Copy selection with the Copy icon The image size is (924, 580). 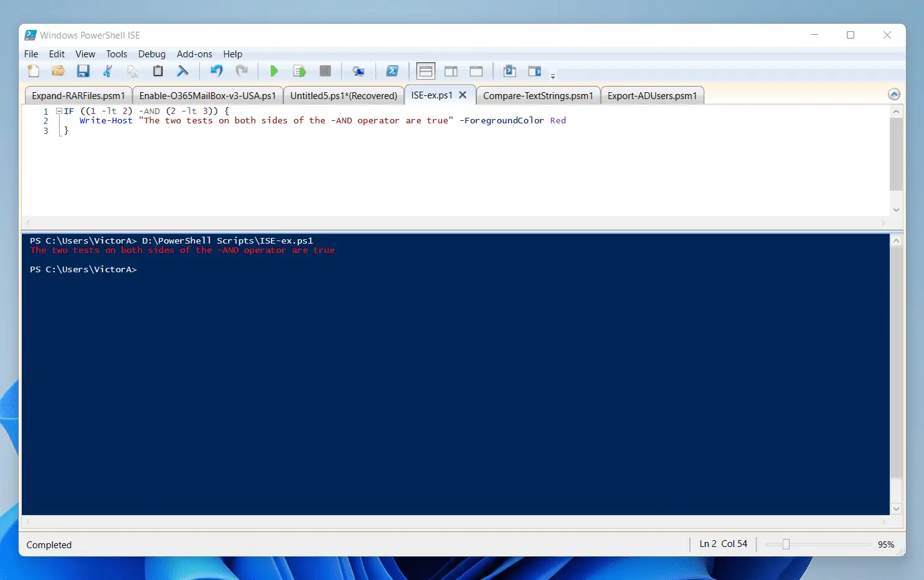(x=133, y=71)
